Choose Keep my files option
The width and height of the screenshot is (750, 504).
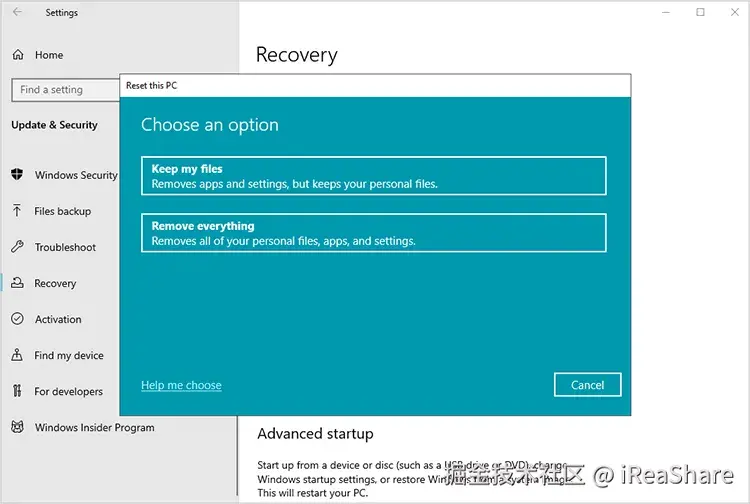[x=374, y=175]
